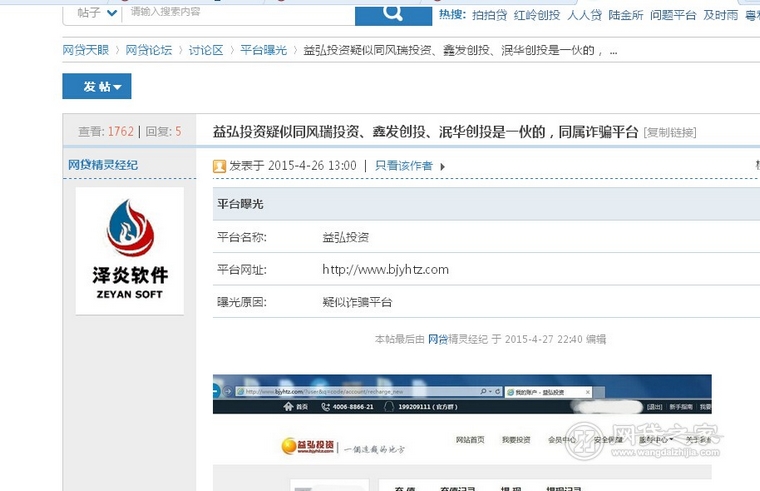
Task: Click the 只看该作者 link
Action: (404, 166)
